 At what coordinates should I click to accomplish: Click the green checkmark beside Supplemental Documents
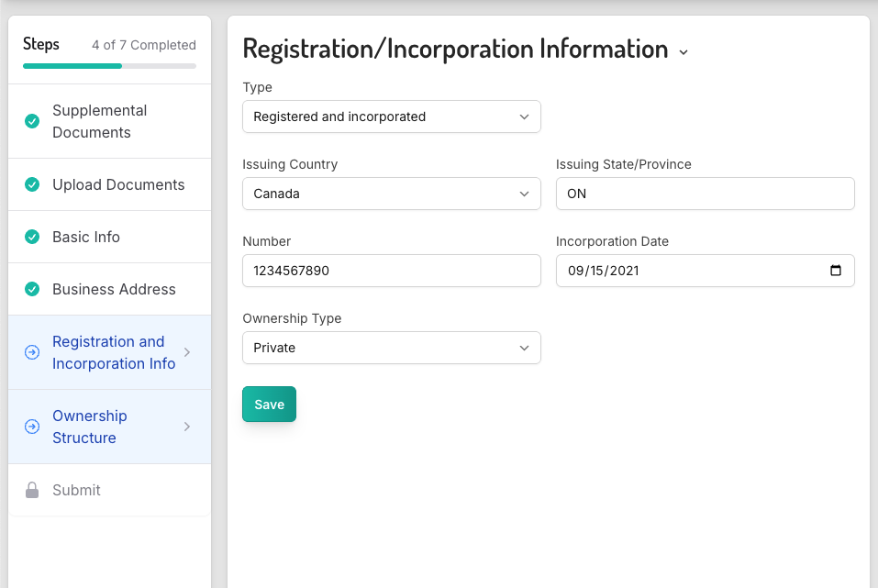32,121
